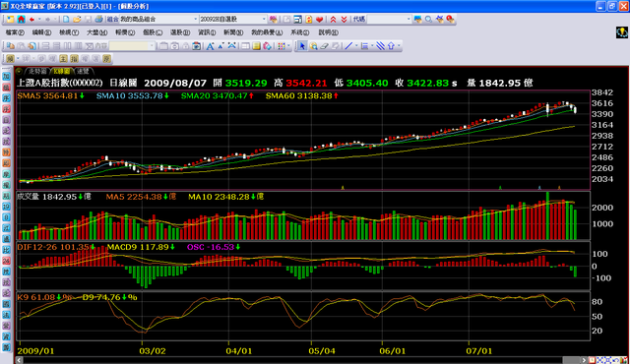Image resolution: width=630 pixels, height=364 pixels.
Task: Expand the up-arrow marker dropdown arrow
Action: tap(399, 46)
